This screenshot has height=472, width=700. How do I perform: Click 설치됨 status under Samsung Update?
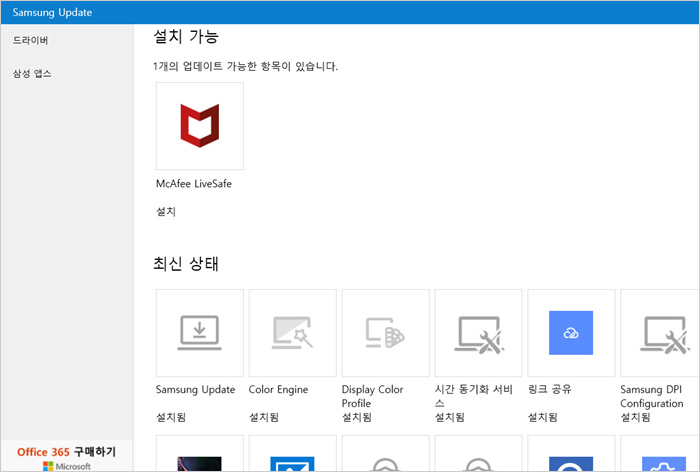tap(171, 417)
